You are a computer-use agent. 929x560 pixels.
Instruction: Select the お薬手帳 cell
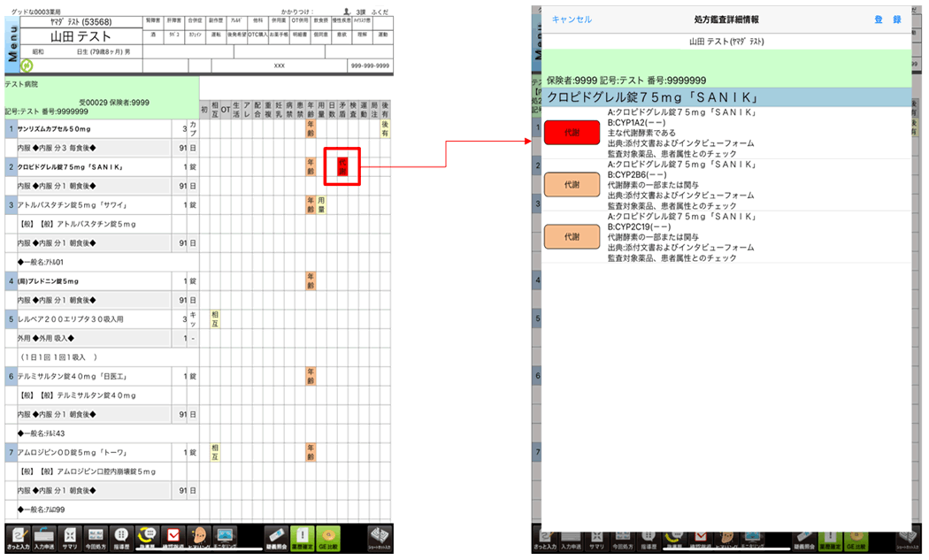tap(279, 35)
